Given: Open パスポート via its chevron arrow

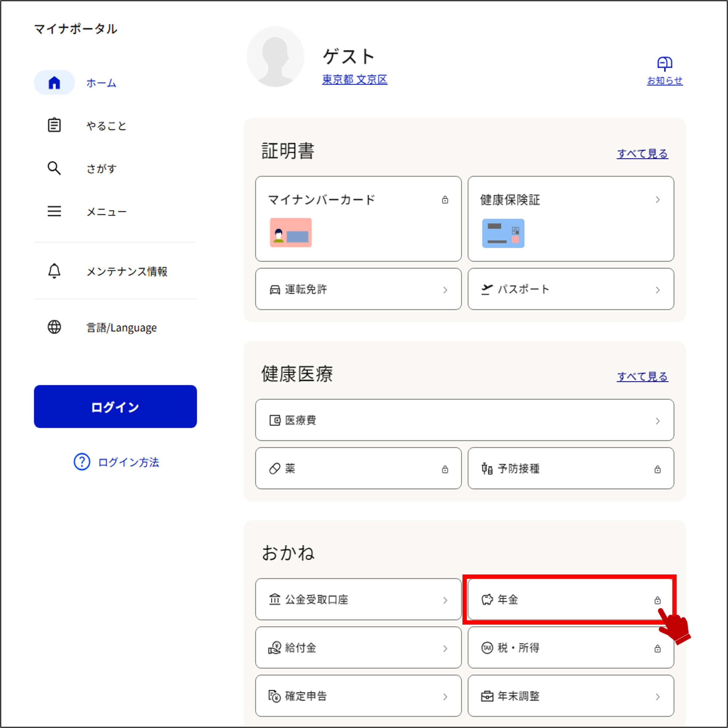Looking at the screenshot, I should (x=658, y=290).
